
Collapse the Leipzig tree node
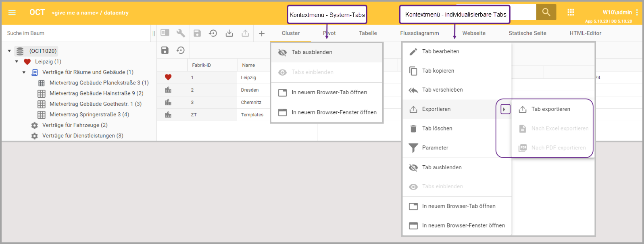click(17, 62)
